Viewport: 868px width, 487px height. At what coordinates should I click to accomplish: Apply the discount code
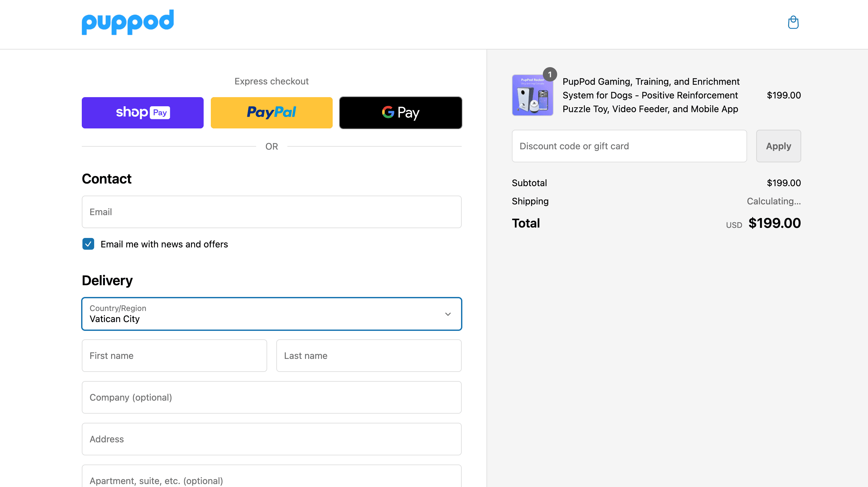click(x=778, y=146)
